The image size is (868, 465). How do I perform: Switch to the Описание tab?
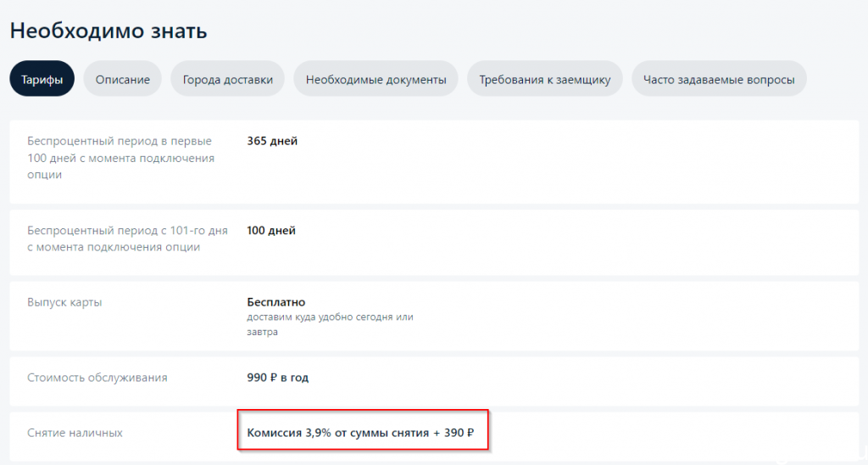[122, 79]
